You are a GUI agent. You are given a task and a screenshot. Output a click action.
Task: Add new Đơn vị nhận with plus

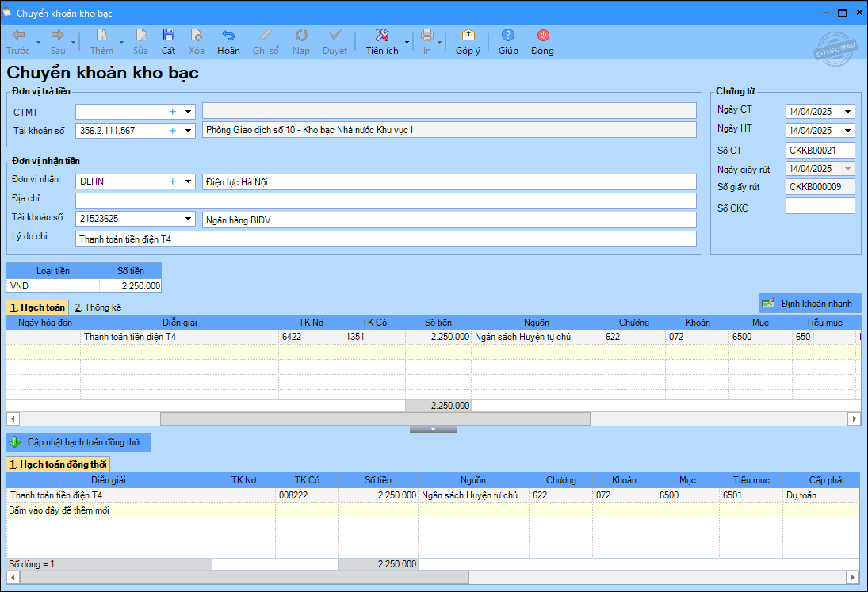pyautogui.click(x=173, y=181)
